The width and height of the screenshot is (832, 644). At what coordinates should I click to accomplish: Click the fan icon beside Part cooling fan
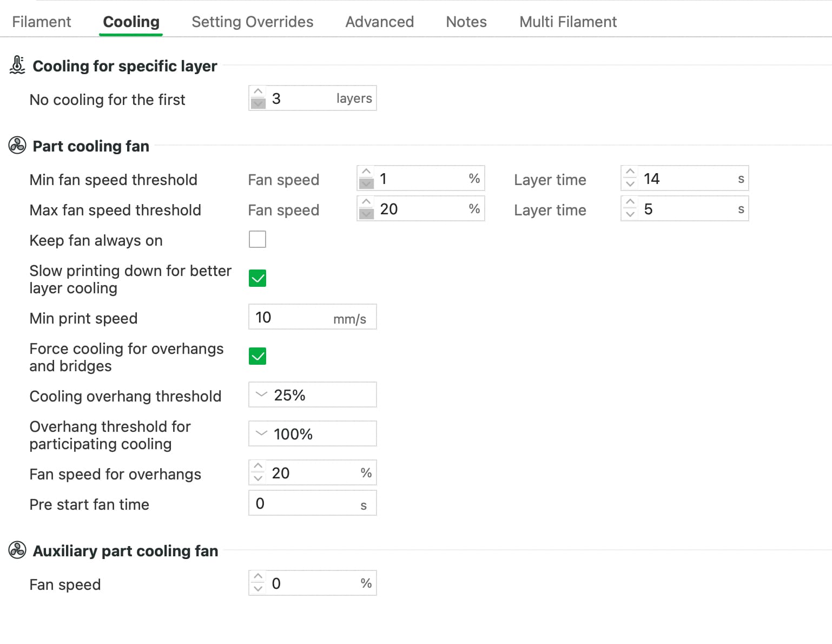17,145
